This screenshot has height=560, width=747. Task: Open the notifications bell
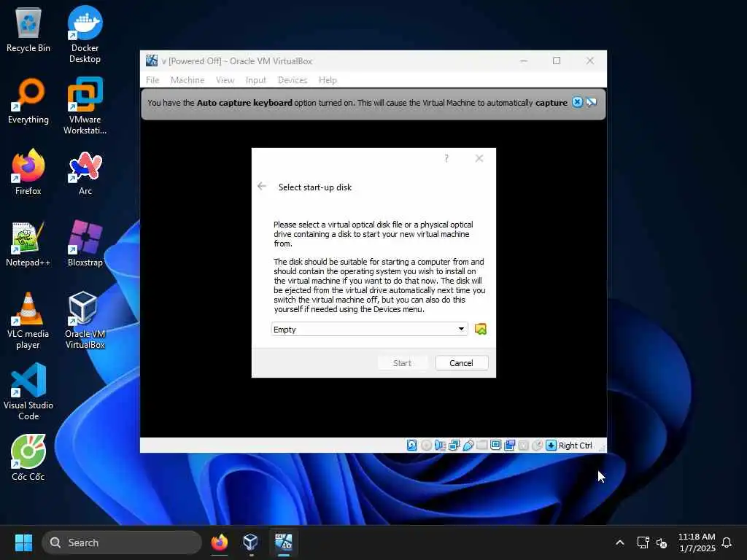[x=727, y=542]
